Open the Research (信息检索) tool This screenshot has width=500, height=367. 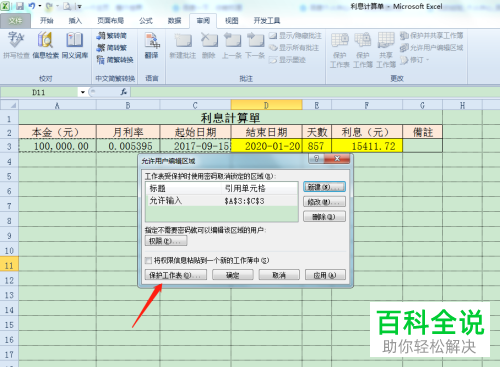(x=45, y=45)
